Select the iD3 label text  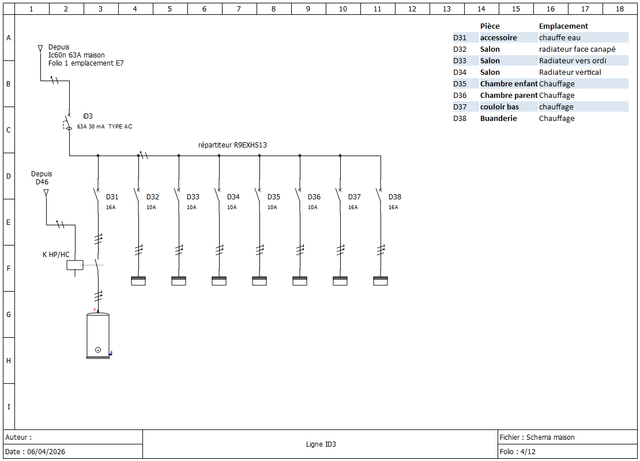(88, 116)
